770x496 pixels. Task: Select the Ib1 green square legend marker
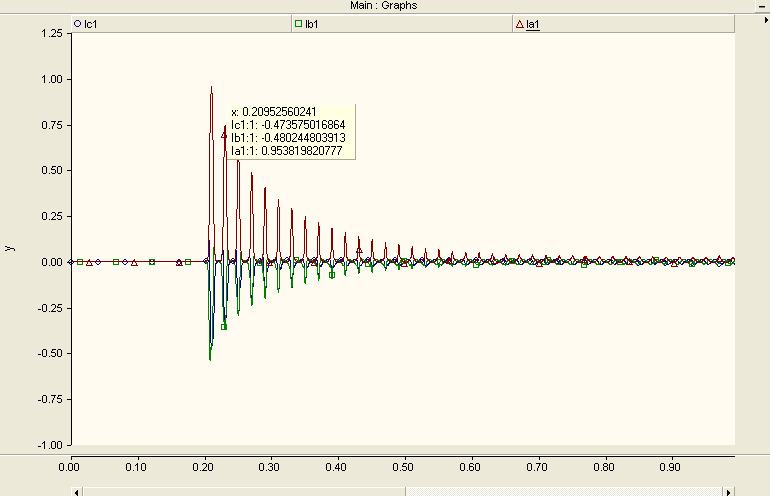click(298, 23)
